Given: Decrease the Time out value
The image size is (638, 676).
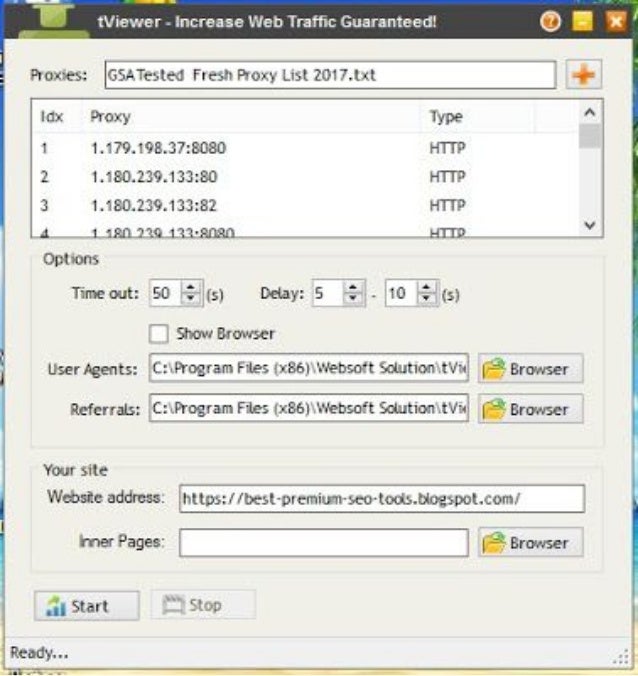Looking at the screenshot, I should coord(191,300).
